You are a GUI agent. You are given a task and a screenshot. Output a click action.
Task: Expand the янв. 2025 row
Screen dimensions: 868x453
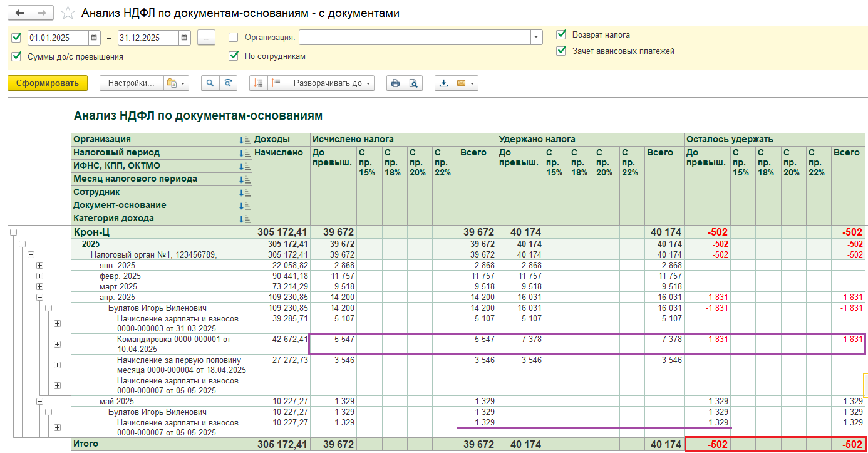click(39, 266)
